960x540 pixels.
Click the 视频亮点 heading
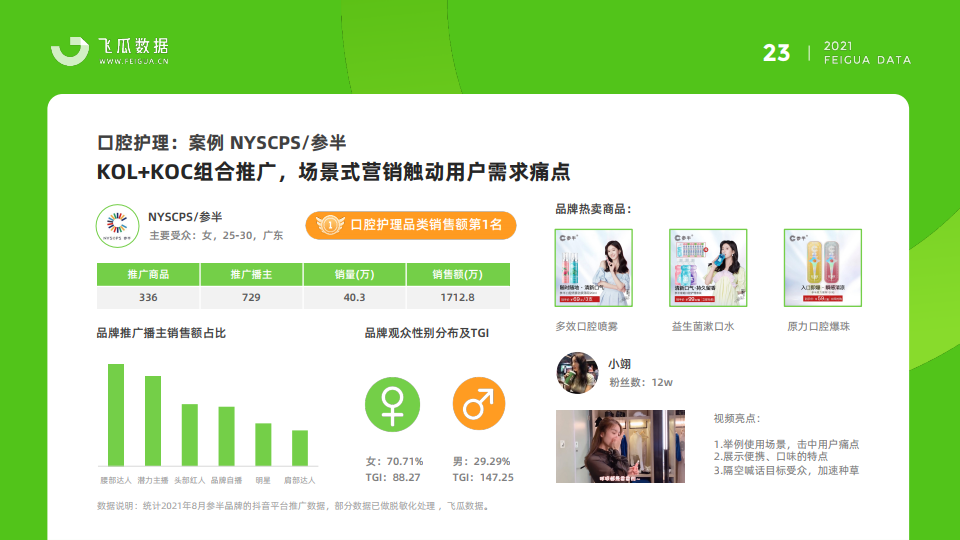pos(737,418)
